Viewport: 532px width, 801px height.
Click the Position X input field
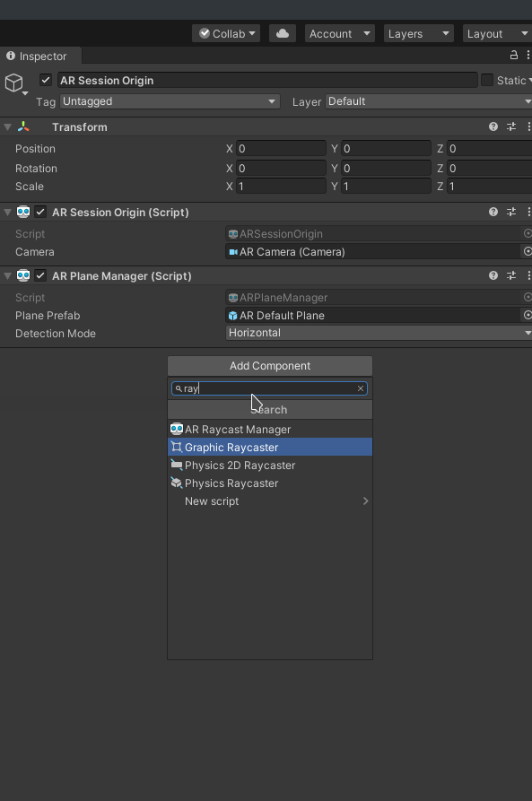(x=281, y=149)
